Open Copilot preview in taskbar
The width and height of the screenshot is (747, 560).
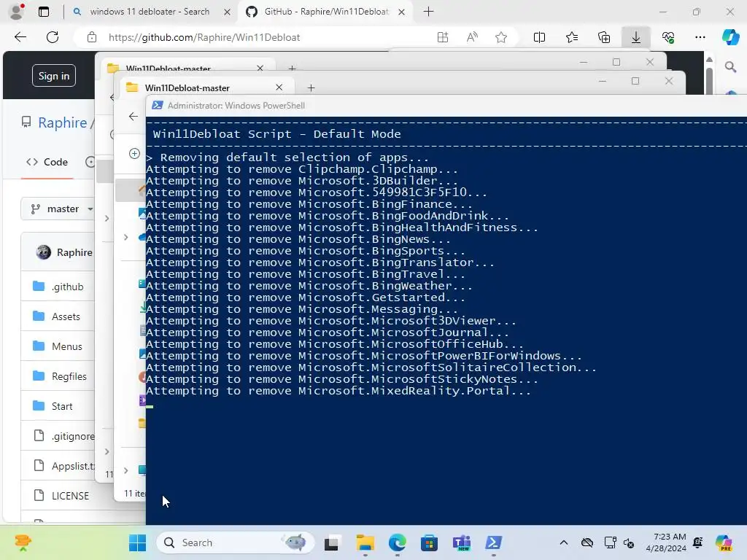tap(724, 542)
